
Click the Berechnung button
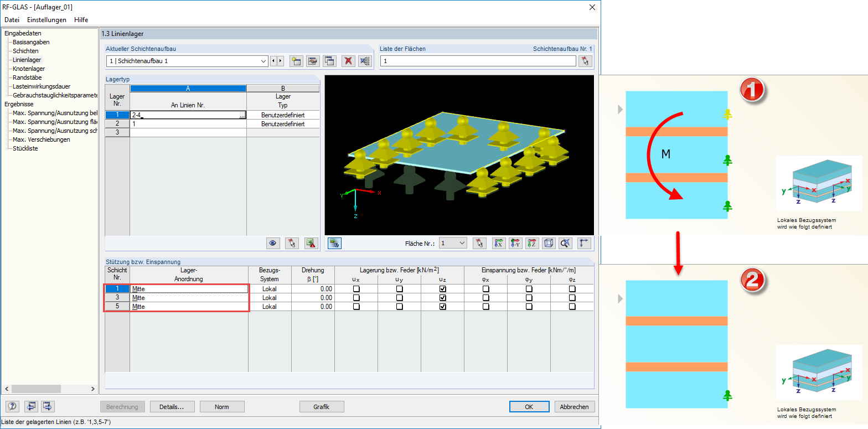(x=122, y=406)
